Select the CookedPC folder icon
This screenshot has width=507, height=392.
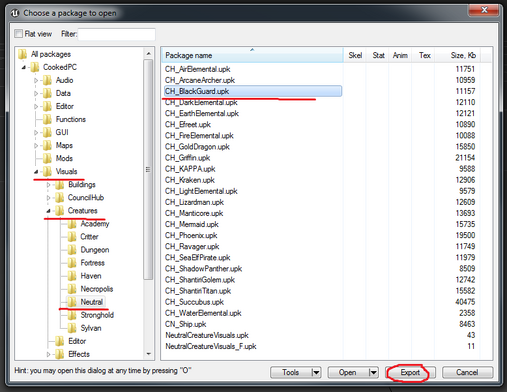point(35,67)
